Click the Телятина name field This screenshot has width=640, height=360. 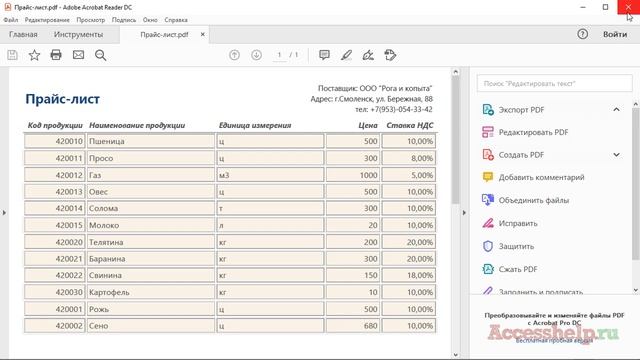pos(151,242)
